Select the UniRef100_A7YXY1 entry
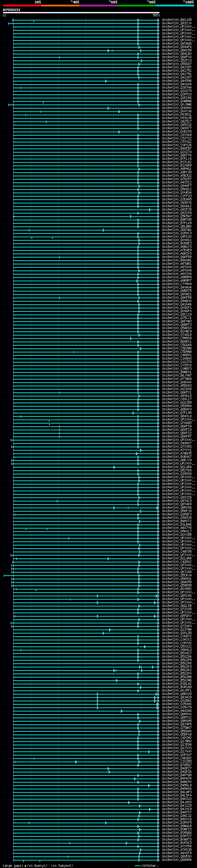Screen dimensions: 197x868 click(177, 450)
